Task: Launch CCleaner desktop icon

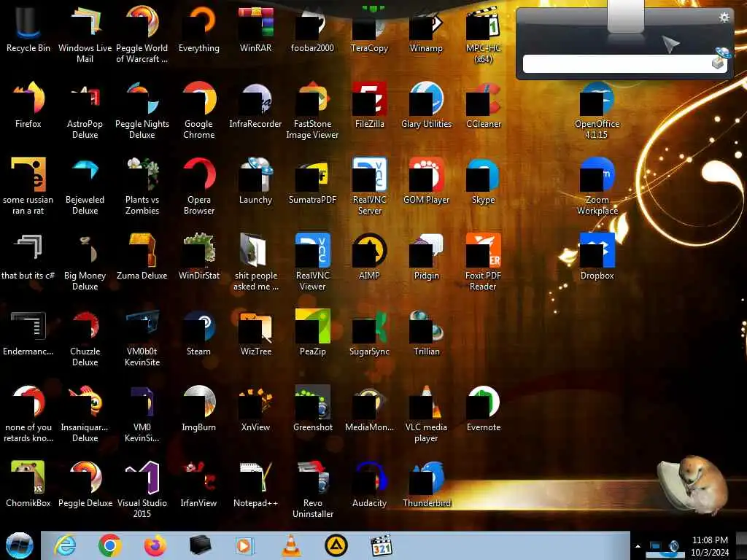Action: [x=483, y=105]
